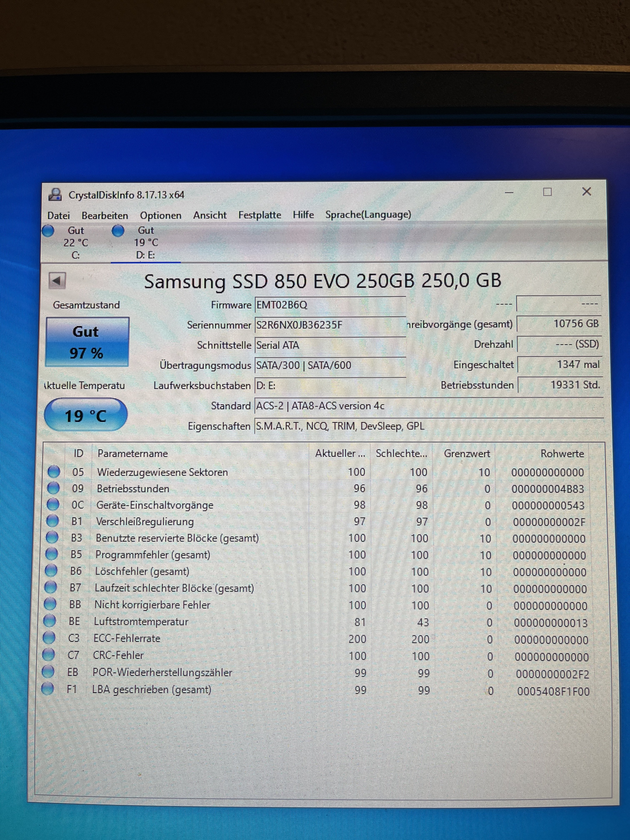630x840 pixels.
Task: Click status circle for ECC-Fehlerrate row
Action: [49, 638]
